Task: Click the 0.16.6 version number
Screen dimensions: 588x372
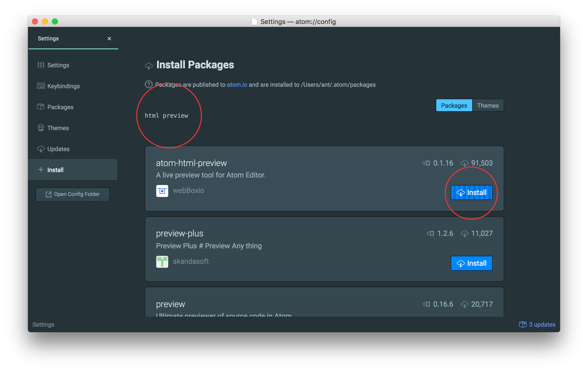Action: 443,304
